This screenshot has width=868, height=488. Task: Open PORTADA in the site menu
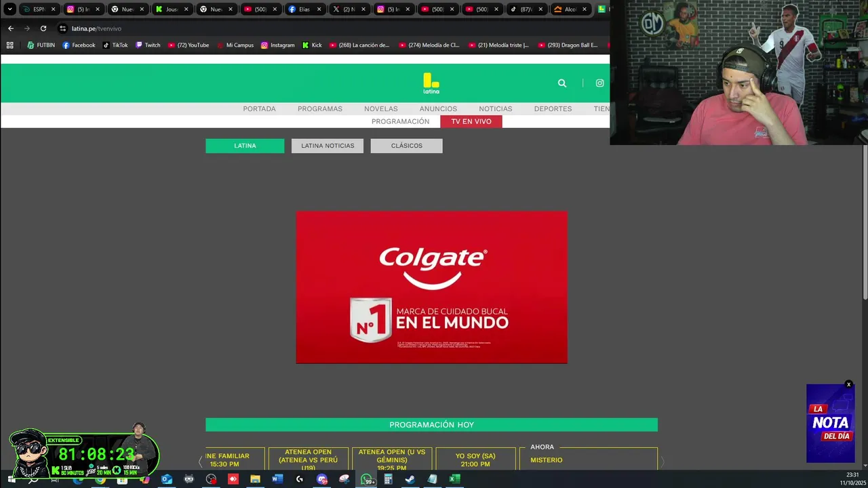point(260,108)
